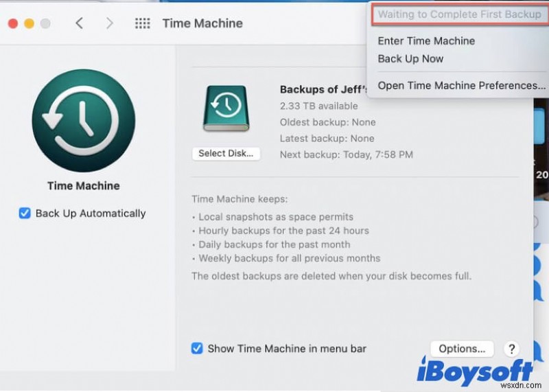The width and height of the screenshot is (549, 392).
Task: Select Back Up Now in the menu
Action: click(410, 59)
